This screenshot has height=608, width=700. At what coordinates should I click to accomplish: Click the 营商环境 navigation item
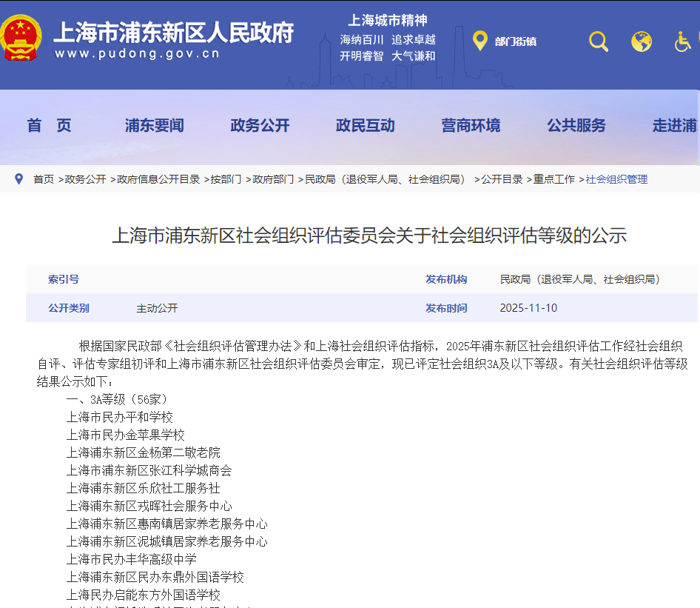[471, 127]
